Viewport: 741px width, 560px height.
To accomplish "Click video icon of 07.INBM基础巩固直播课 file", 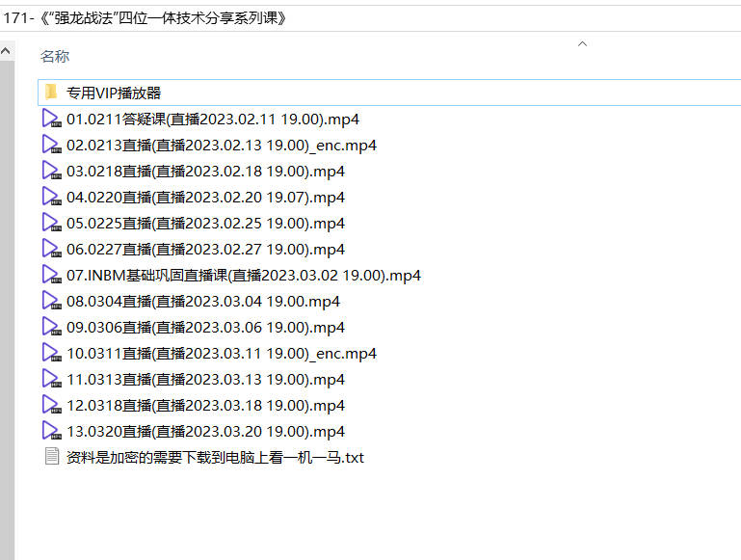I will point(51,274).
